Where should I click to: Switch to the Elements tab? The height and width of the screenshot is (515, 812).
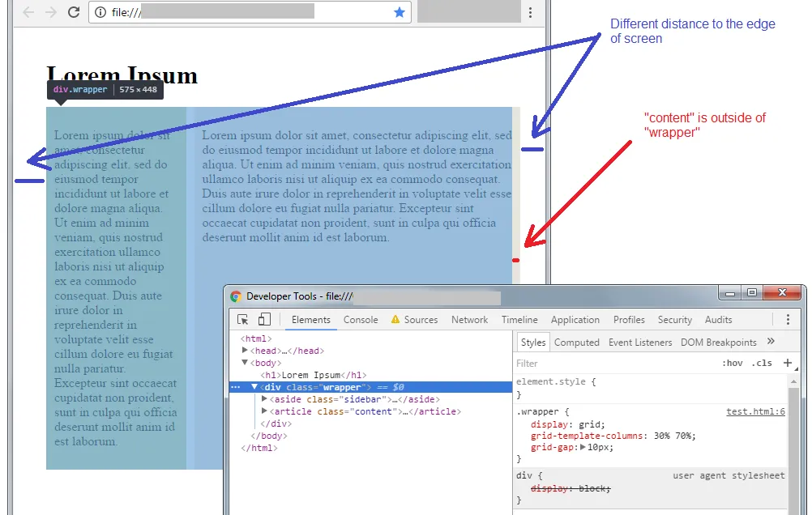click(x=310, y=320)
